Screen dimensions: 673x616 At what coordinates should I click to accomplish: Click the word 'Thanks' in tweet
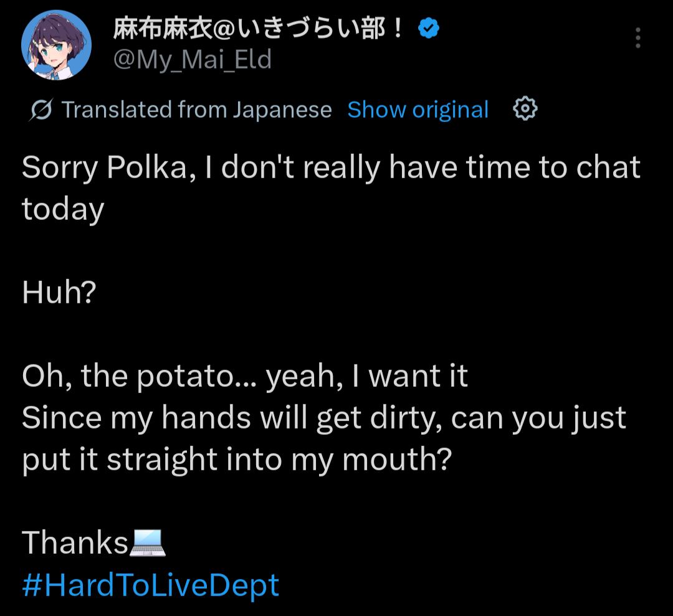click(75, 543)
